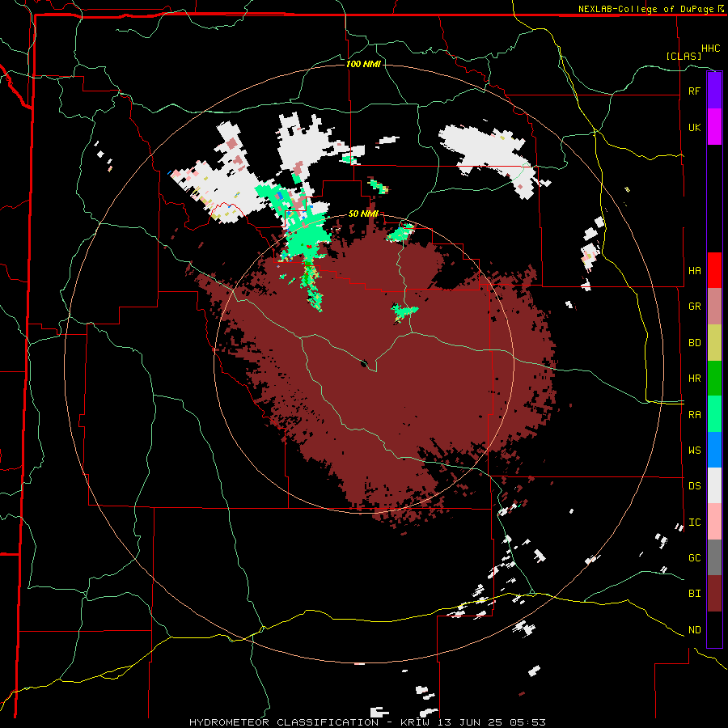Click the GC legend label

coord(694,558)
